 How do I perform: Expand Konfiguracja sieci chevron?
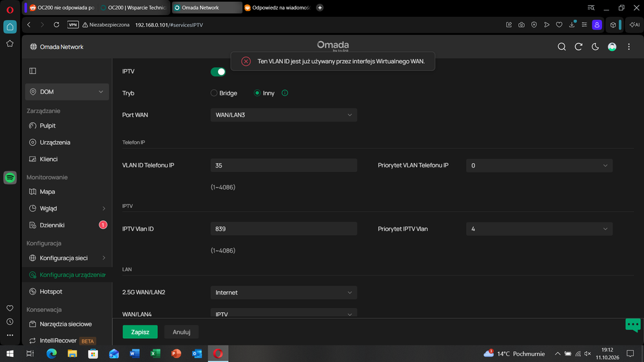pyautogui.click(x=104, y=258)
